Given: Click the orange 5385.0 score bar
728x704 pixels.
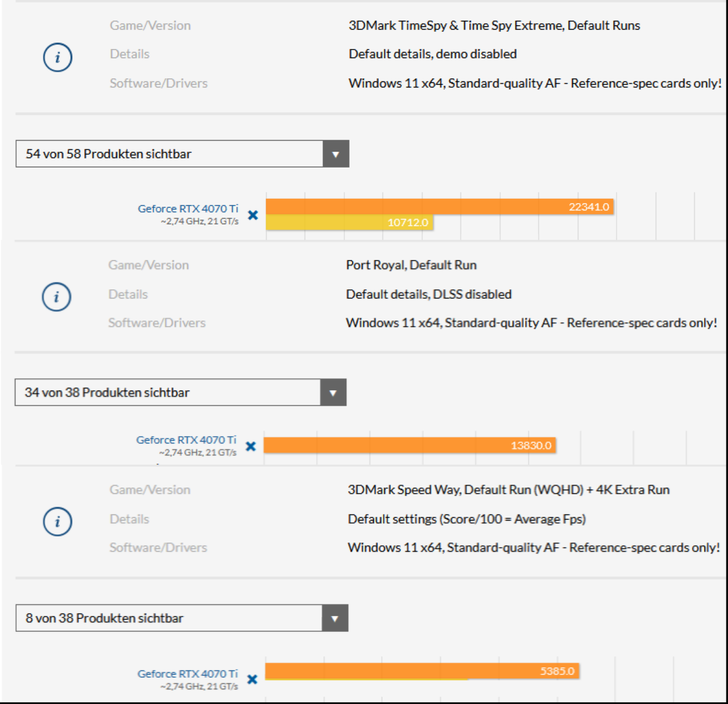Looking at the screenshot, I should pyautogui.click(x=422, y=671).
